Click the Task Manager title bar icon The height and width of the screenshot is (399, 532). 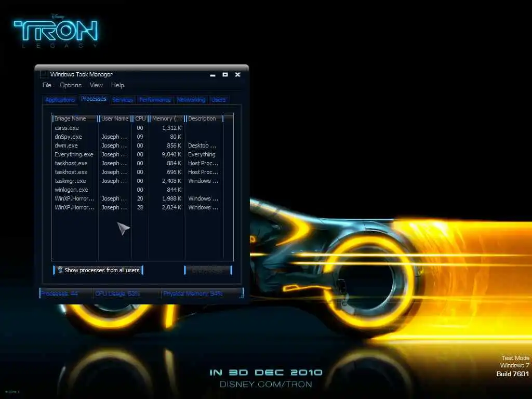click(44, 74)
